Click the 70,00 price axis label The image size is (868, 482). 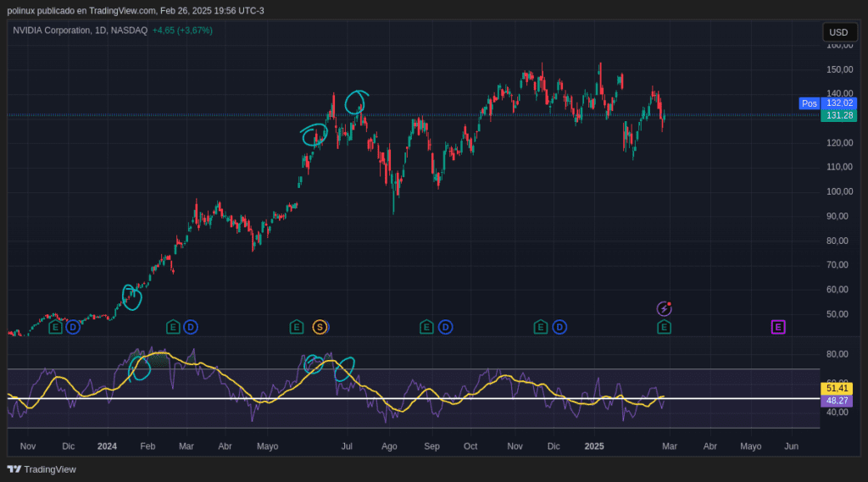(x=837, y=265)
